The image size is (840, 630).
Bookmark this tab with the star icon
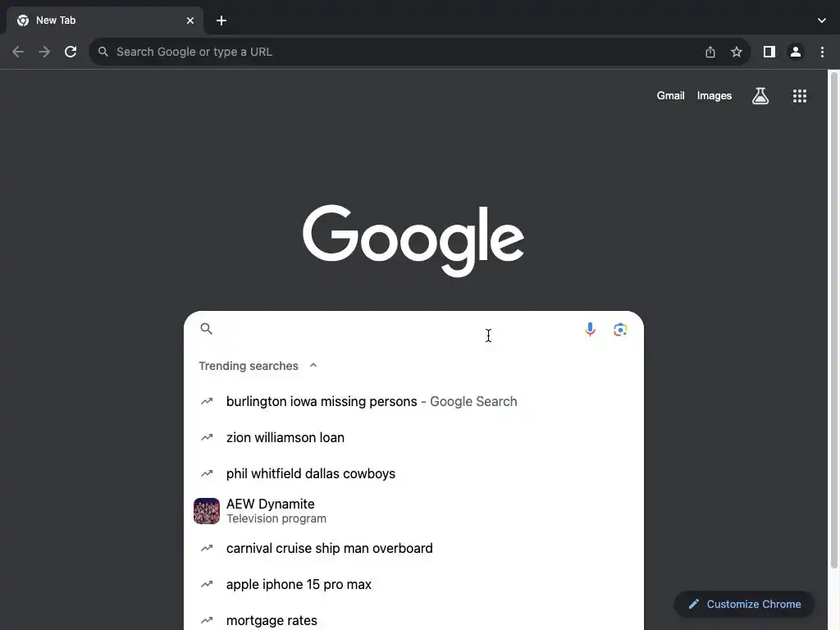[x=737, y=52]
